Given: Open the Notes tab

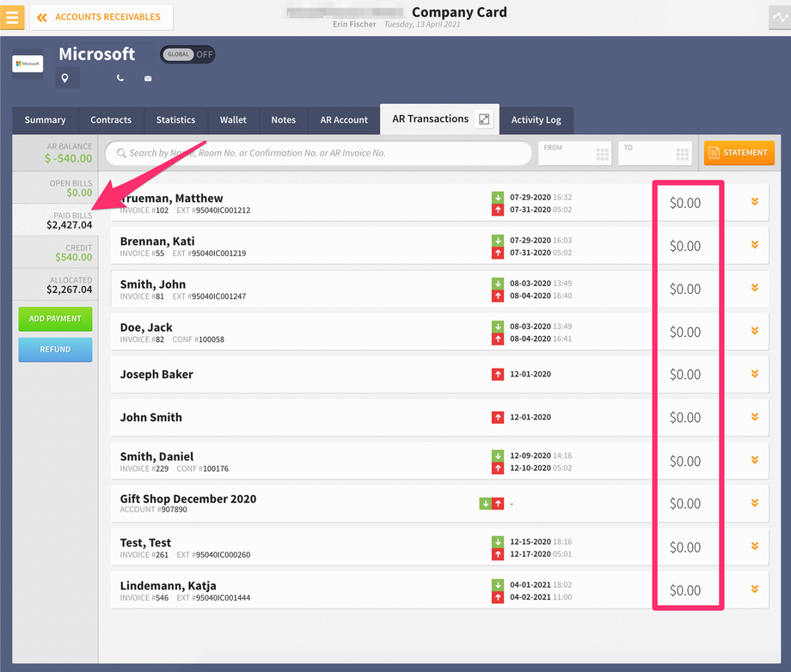Looking at the screenshot, I should click(284, 120).
